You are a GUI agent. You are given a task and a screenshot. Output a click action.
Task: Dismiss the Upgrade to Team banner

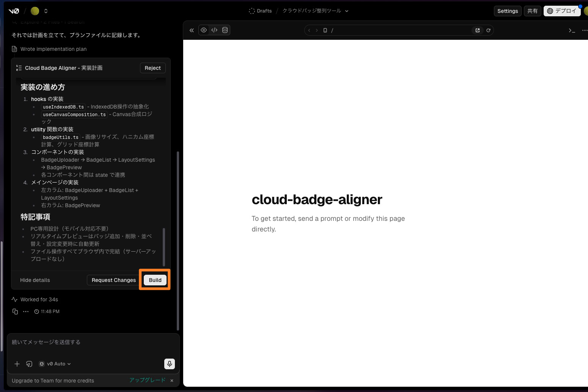172,380
